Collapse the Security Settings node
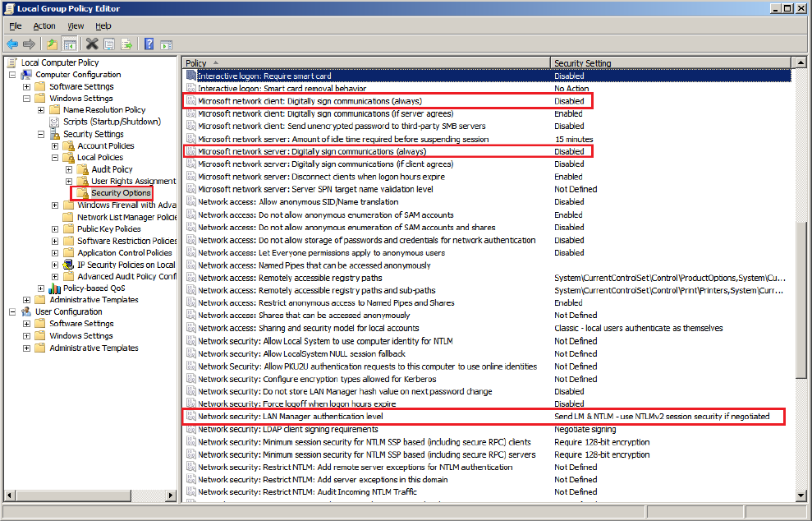The image size is (812, 521). coord(40,134)
